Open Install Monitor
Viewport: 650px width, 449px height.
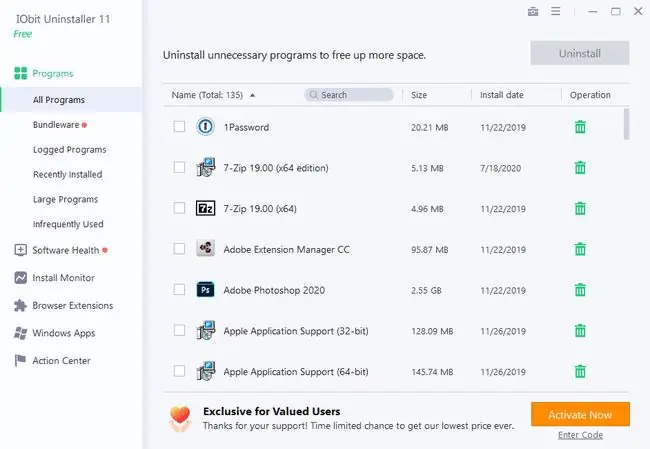63,278
